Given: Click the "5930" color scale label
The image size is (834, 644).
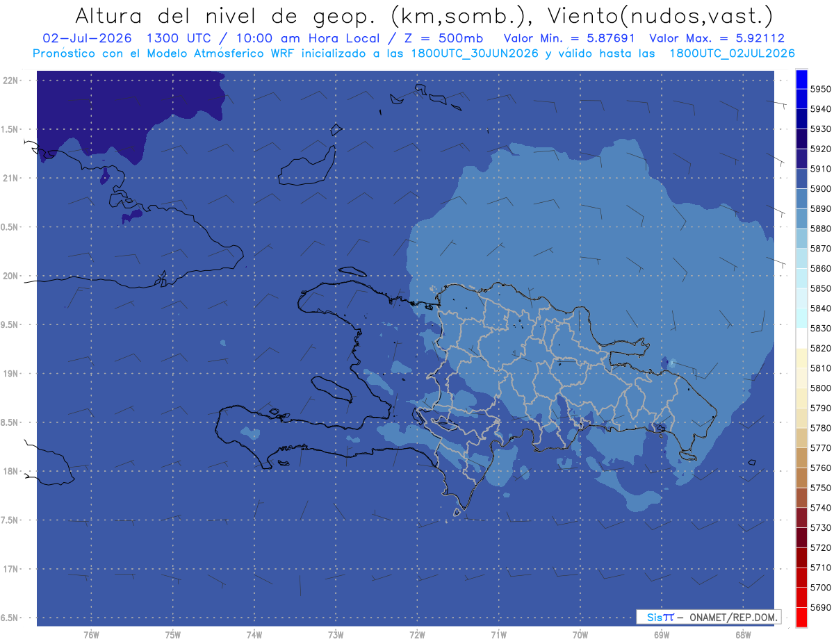Looking at the screenshot, I should pos(820,129).
